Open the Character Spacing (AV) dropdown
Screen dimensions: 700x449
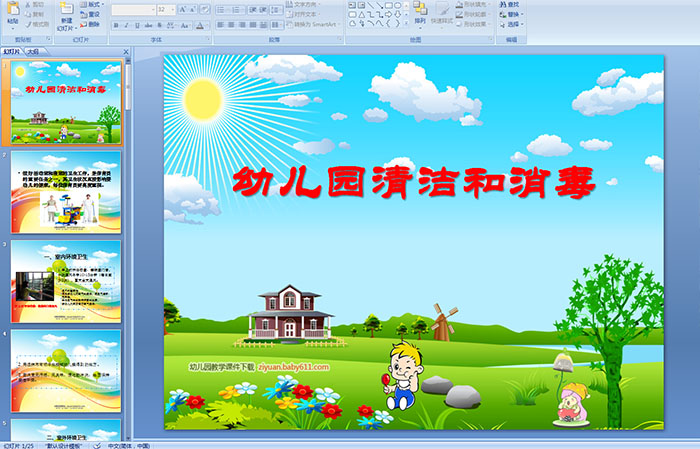point(172,25)
